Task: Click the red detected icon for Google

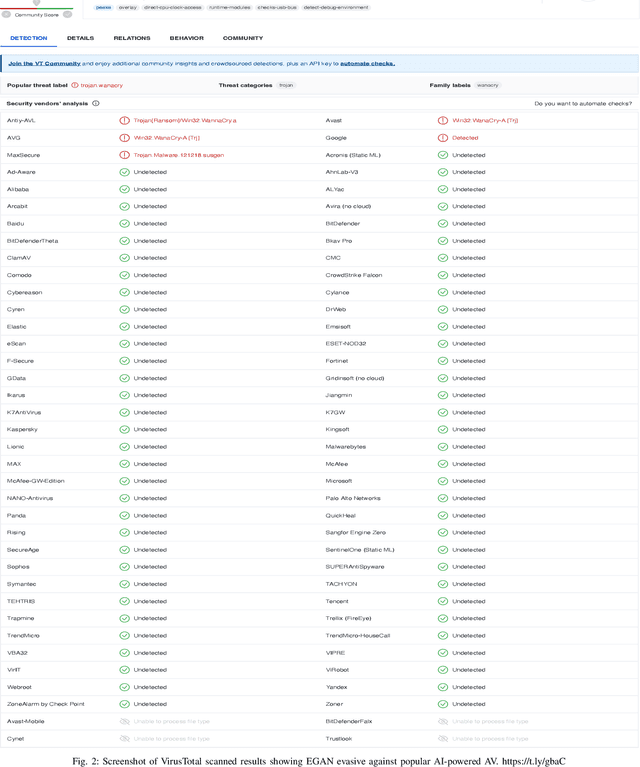Action: [x=443, y=138]
